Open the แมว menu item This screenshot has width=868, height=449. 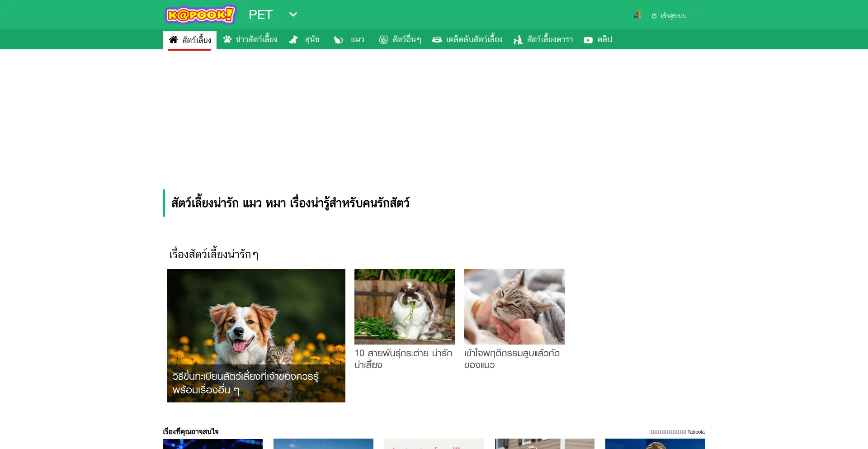click(357, 39)
